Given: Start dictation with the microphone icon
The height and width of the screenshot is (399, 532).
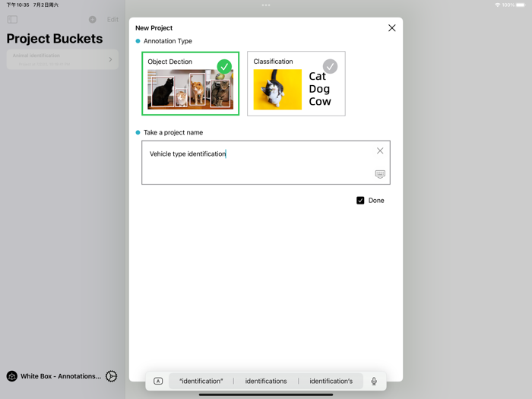Looking at the screenshot, I should [x=374, y=381].
